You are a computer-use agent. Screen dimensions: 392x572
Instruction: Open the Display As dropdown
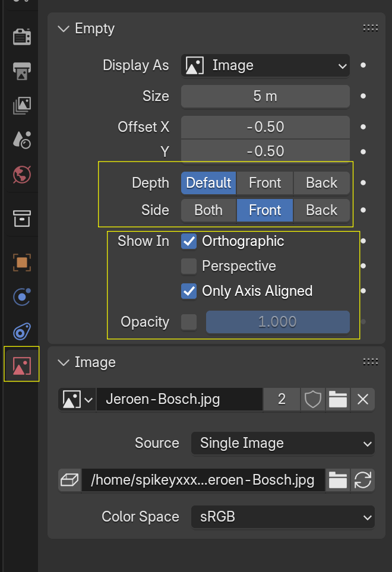pyautogui.click(x=265, y=65)
